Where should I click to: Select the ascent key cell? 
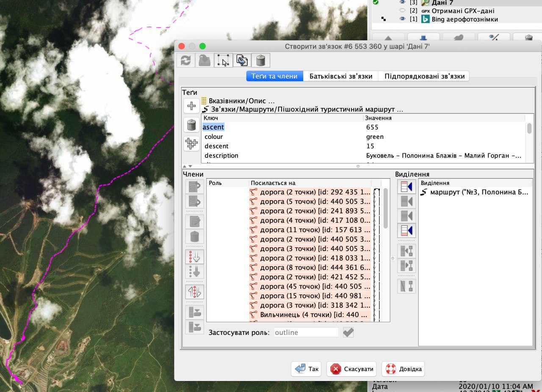(282, 127)
